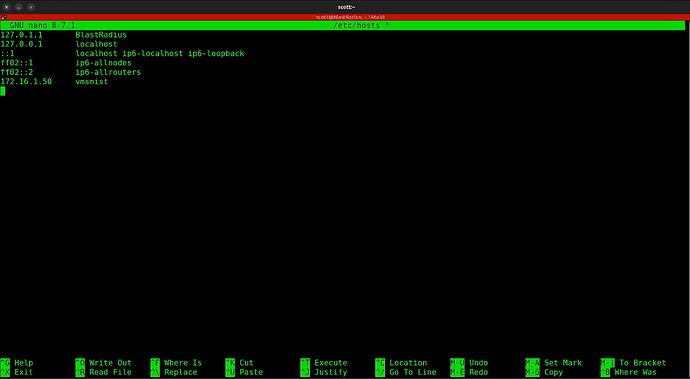The height and width of the screenshot is (379, 690).
Task: Click ip6-loopback on the ::1 line
Action: (216, 53)
